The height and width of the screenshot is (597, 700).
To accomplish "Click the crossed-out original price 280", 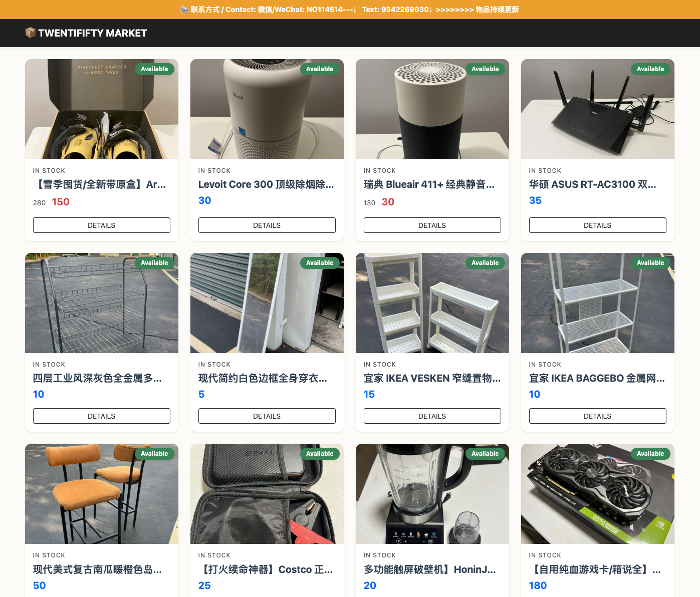I will [x=39, y=203].
